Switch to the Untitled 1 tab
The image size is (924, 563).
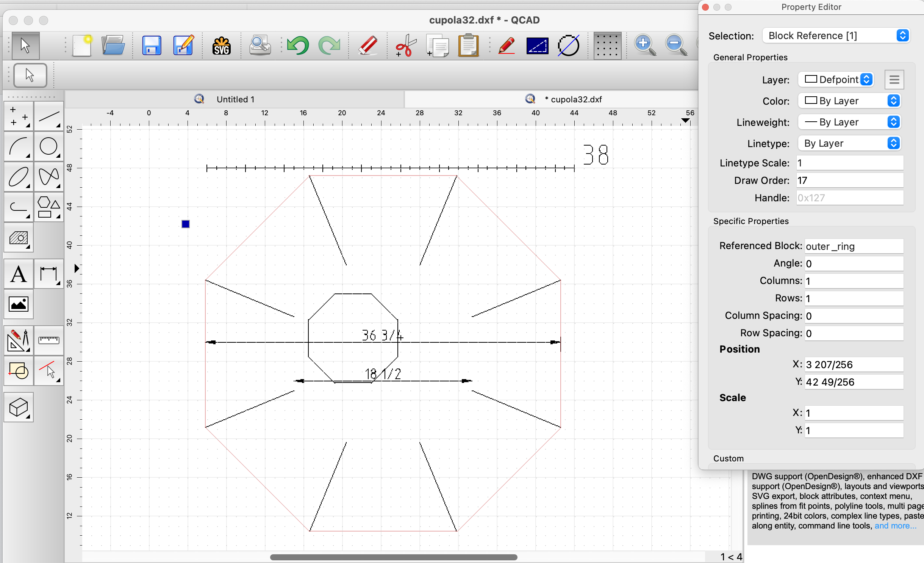pos(235,99)
